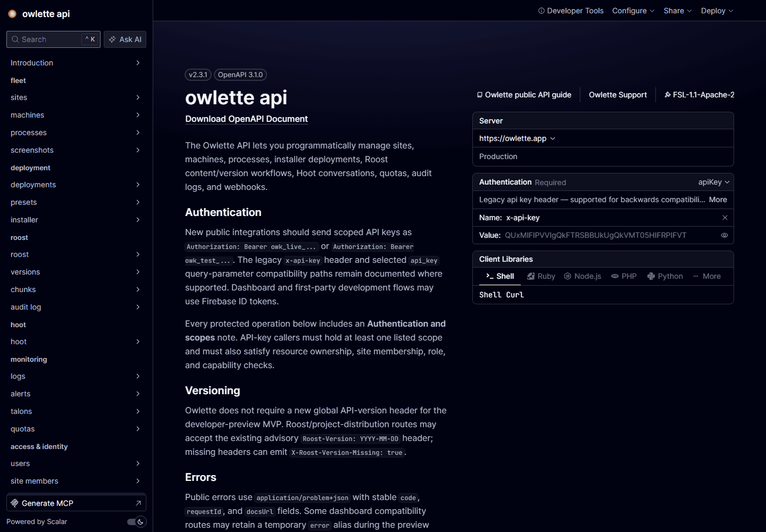Open the apiKey authentication dropdown
Screen dimensions: 766x532
[x=714, y=182]
